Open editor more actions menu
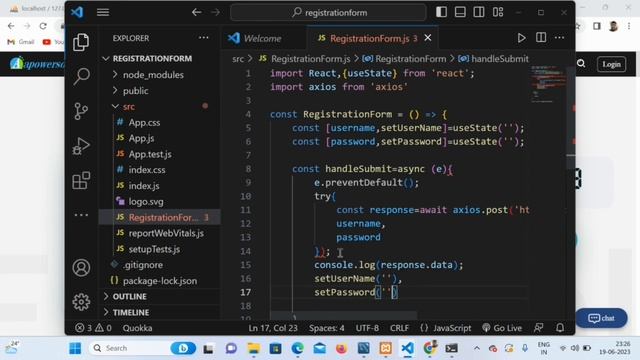Screen dimensions: 640x360 pyautogui.click(x=560, y=38)
